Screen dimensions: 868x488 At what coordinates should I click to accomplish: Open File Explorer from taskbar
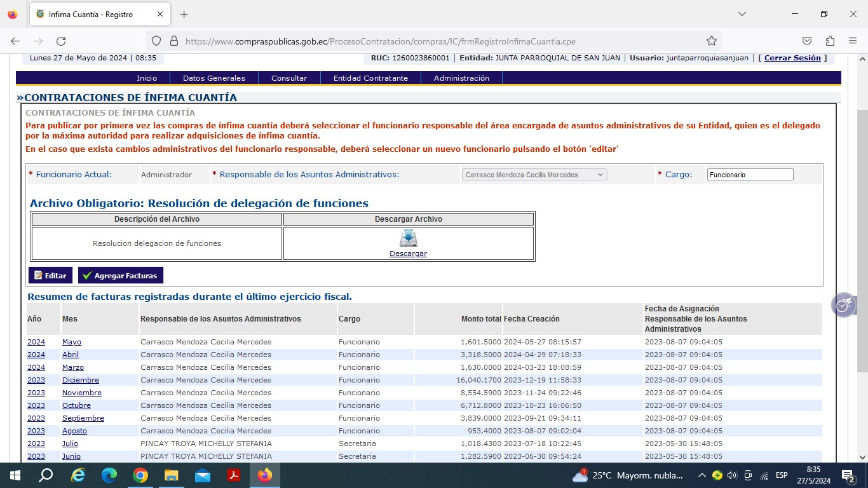[172, 475]
